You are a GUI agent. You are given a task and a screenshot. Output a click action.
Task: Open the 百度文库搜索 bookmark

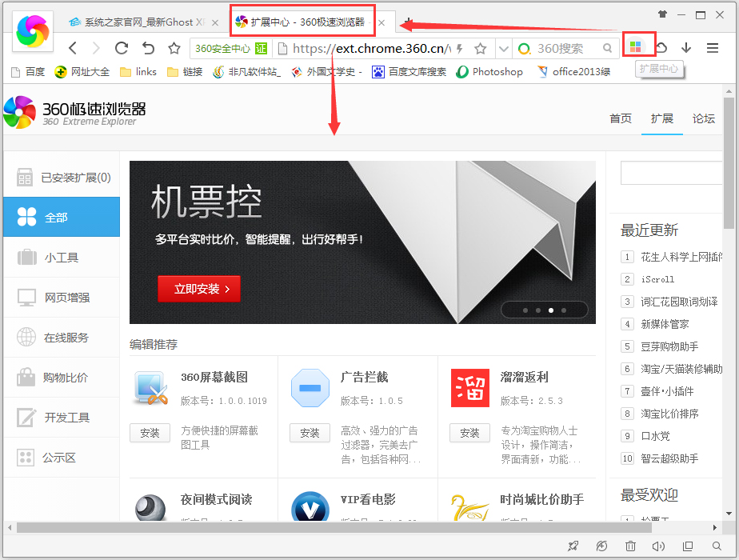coord(409,72)
